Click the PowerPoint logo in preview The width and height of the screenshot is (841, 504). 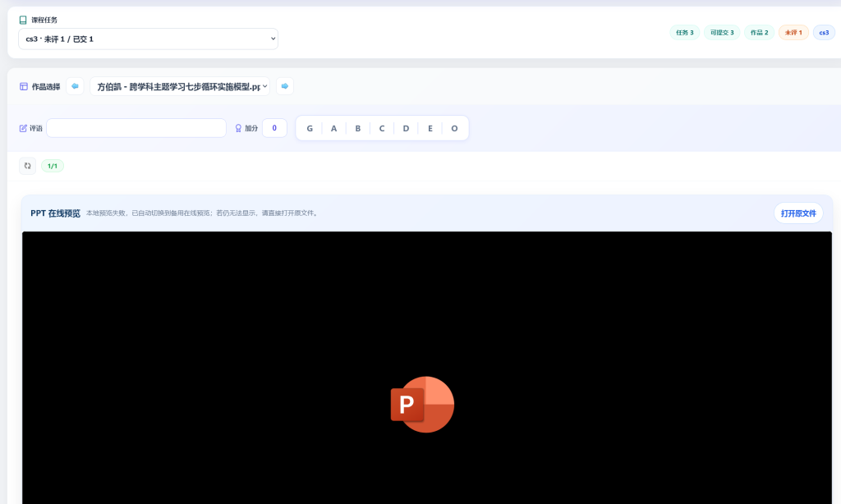pos(423,405)
